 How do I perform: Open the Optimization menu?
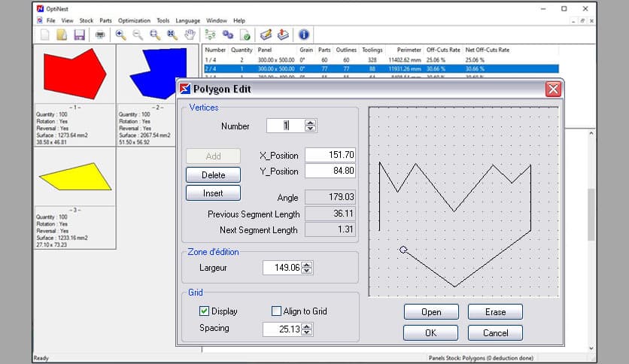134,20
